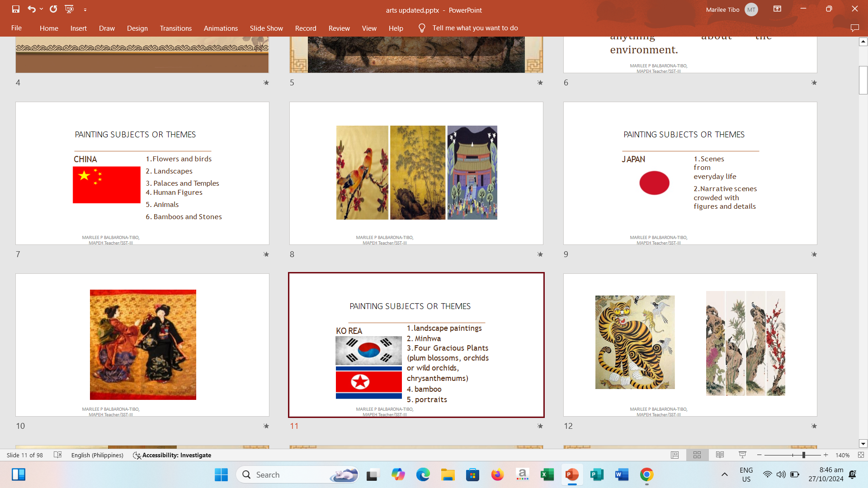Click the Save icon in quick access toolbar
Screen dimensions: 868x488
pyautogui.click(x=16, y=9)
